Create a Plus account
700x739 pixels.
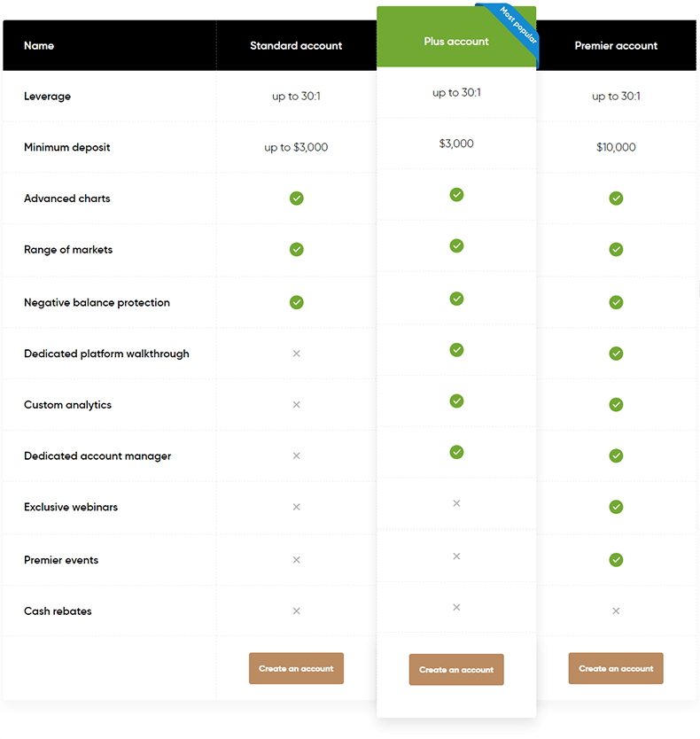(456, 670)
